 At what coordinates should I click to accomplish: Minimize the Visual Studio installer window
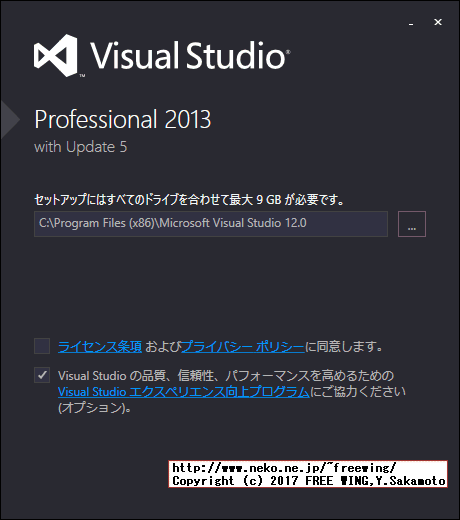pyautogui.click(x=411, y=23)
